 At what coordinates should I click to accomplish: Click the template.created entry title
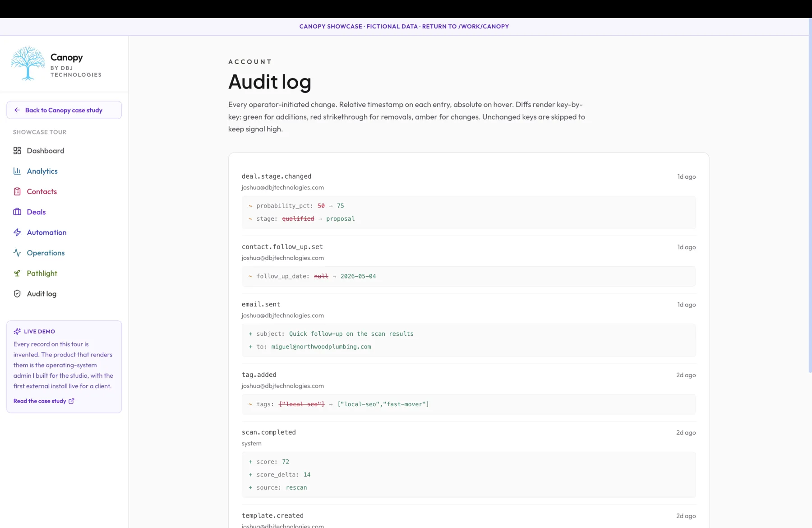[272, 515]
